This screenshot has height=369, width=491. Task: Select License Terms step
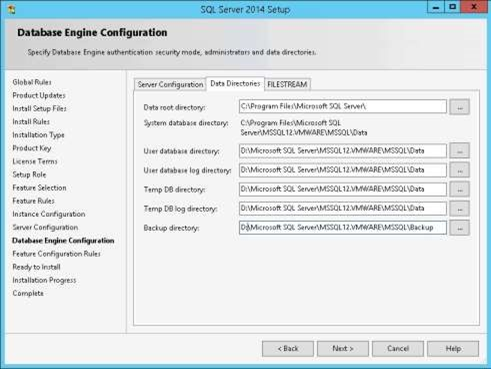[x=35, y=161]
